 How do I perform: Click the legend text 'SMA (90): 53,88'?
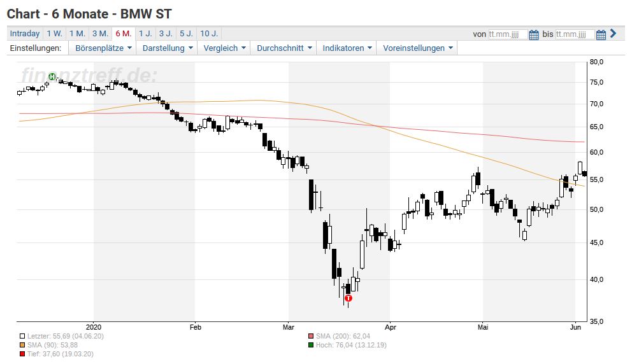(52, 345)
